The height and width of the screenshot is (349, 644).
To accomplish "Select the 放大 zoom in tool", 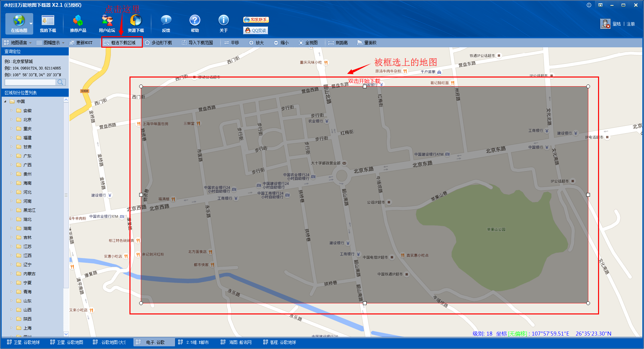I will pyautogui.click(x=256, y=43).
